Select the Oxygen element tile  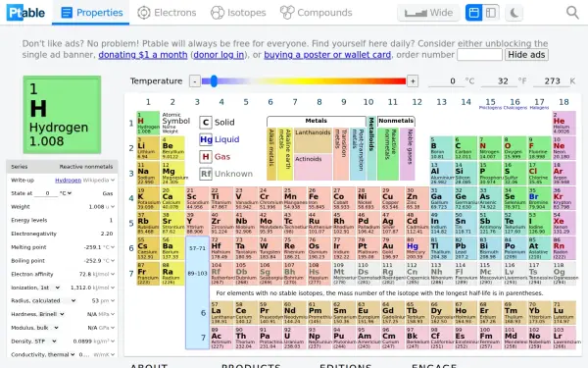pyautogui.click(x=514, y=148)
